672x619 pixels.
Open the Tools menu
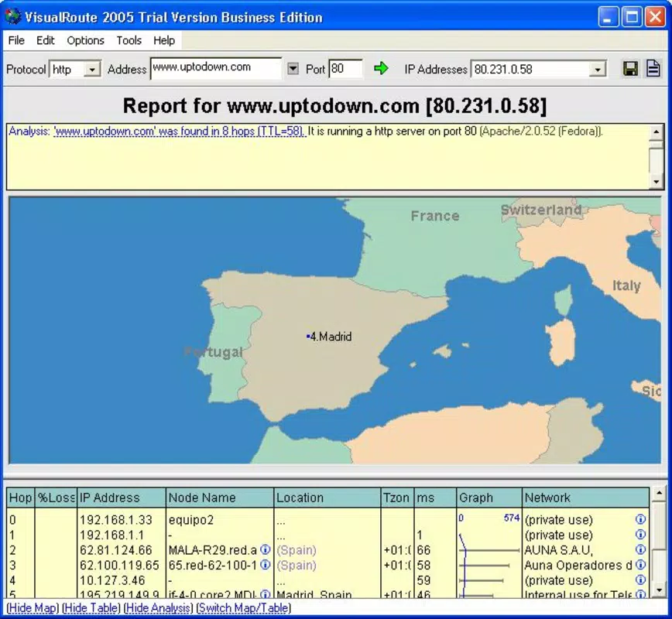click(x=129, y=40)
